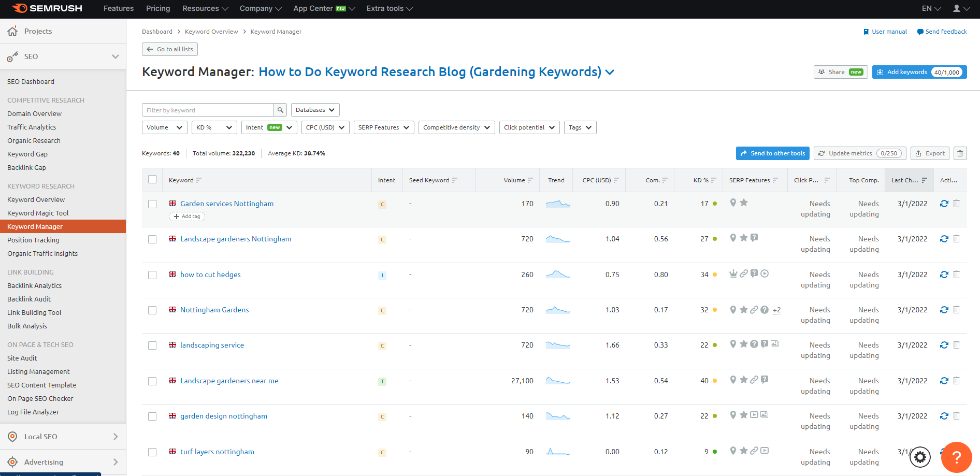Open the trash delete tool next to Export
Image resolution: width=980 pixels, height=476 pixels.
click(x=960, y=153)
